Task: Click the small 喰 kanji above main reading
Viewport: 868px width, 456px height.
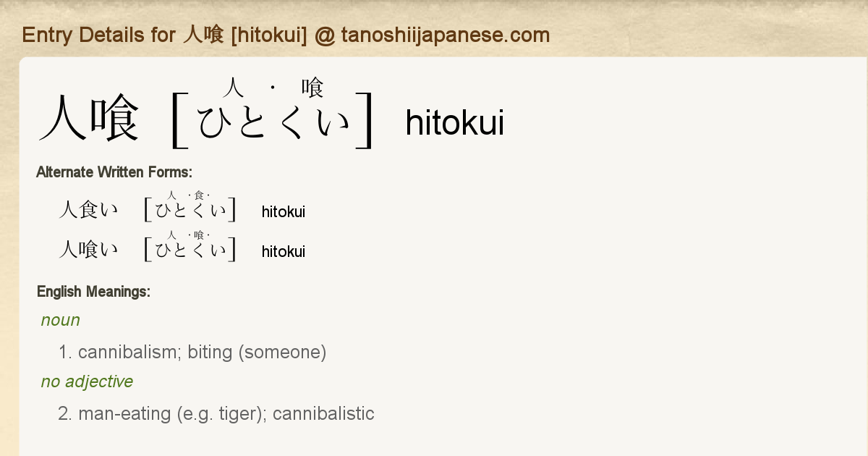Action: (x=313, y=88)
